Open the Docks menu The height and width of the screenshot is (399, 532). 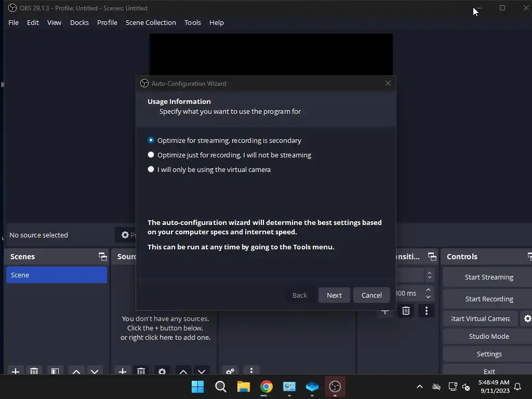(79, 22)
